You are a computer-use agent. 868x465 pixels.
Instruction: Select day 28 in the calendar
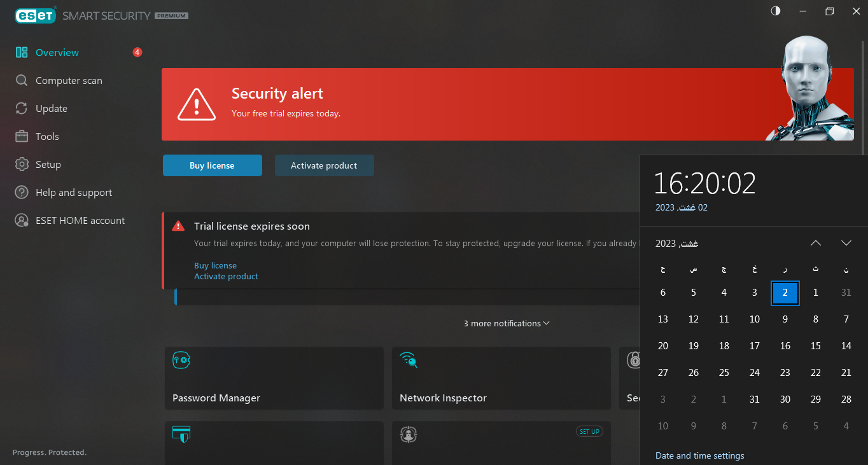click(x=846, y=399)
